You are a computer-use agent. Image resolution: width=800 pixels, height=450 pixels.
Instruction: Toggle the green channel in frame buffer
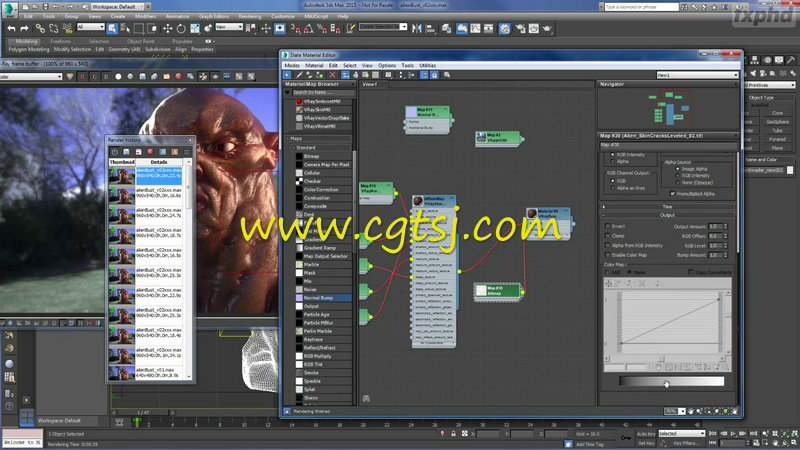(94, 77)
